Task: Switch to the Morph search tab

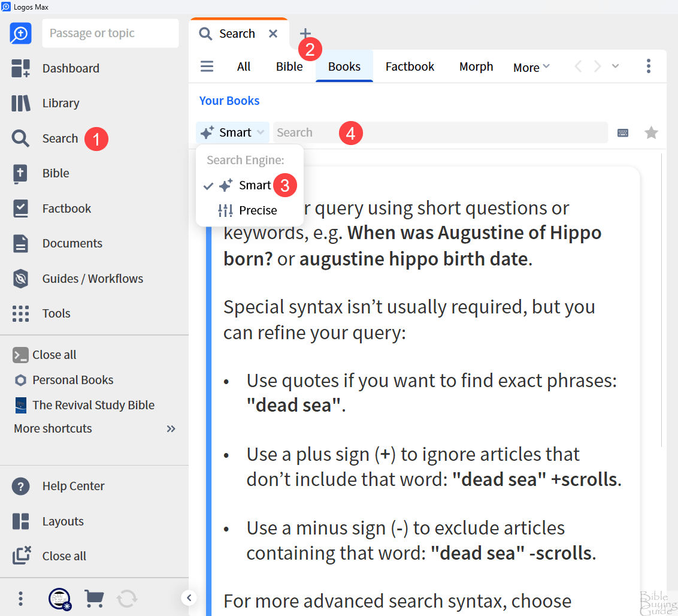Action: 476,67
